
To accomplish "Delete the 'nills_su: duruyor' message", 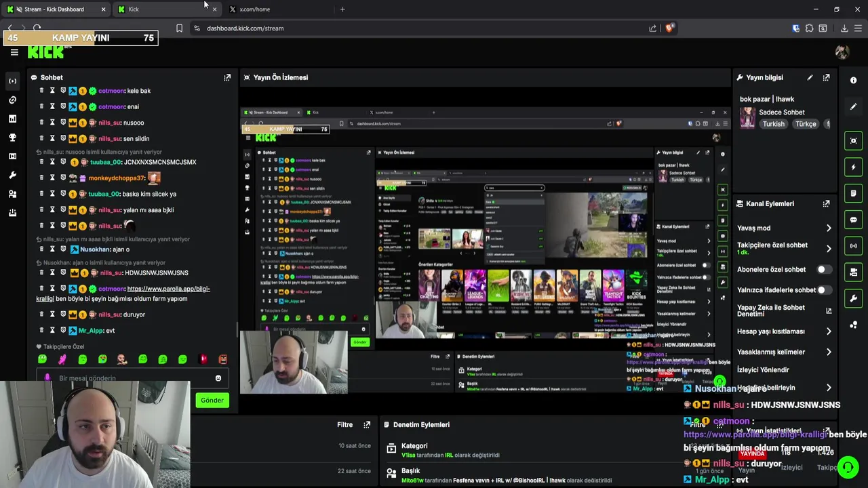I will click(41, 314).
